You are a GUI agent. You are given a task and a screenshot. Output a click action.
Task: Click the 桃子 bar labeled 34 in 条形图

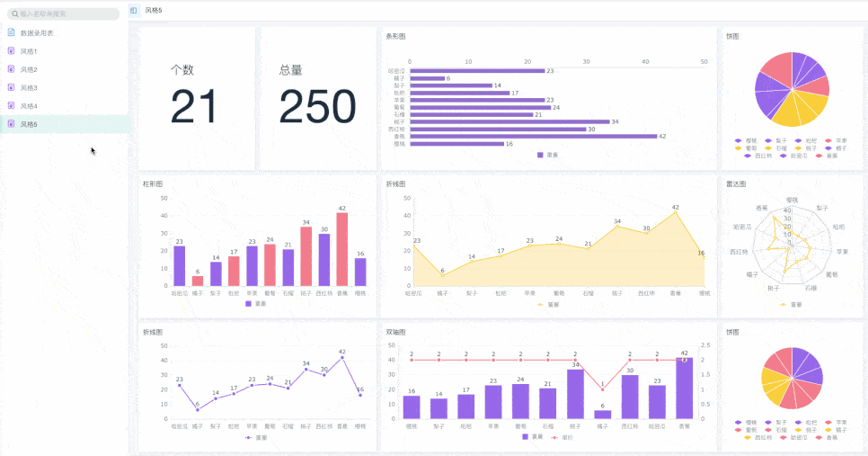[x=509, y=122]
